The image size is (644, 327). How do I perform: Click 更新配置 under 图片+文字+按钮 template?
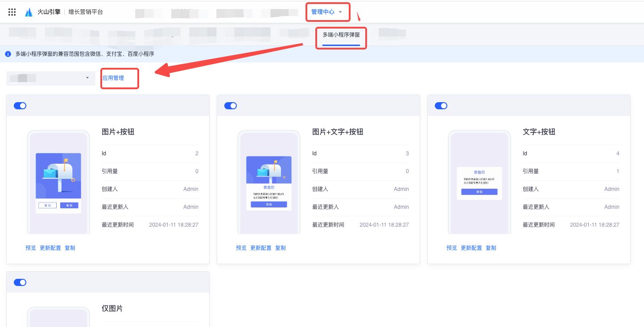coord(261,248)
